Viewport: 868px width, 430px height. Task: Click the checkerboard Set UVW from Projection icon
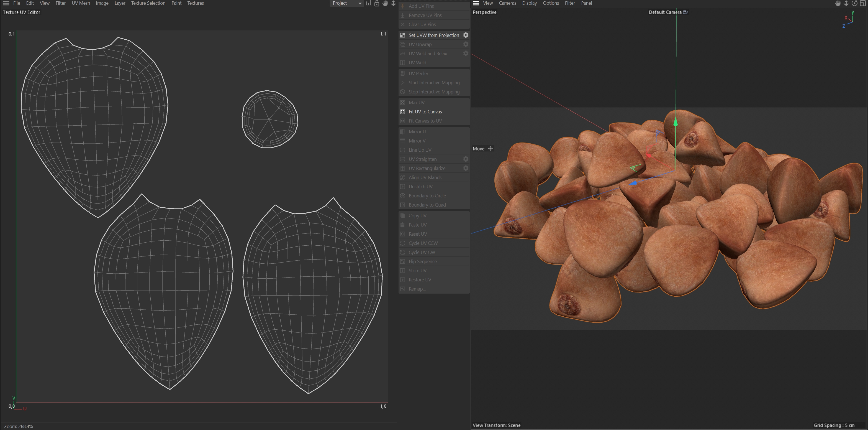coord(402,35)
